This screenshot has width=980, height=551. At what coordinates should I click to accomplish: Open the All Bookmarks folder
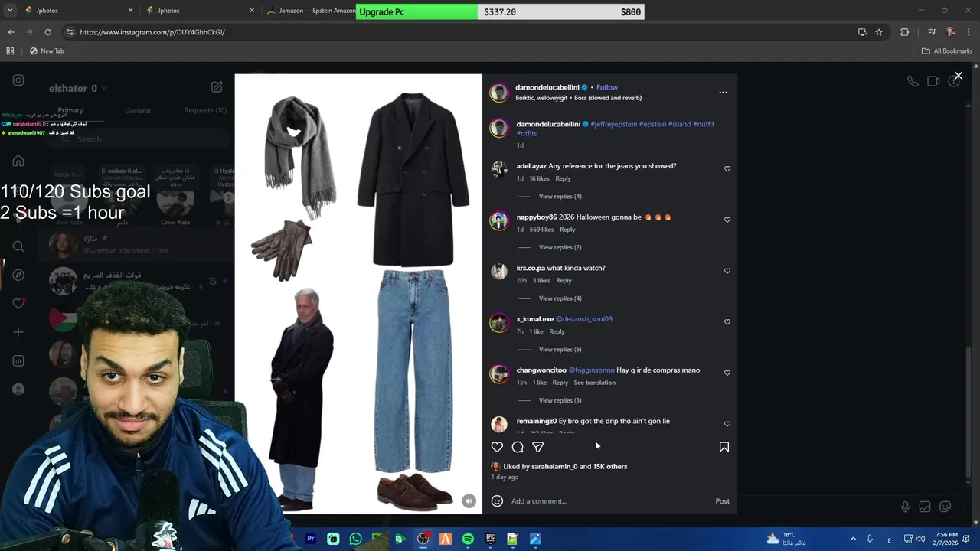pos(947,51)
